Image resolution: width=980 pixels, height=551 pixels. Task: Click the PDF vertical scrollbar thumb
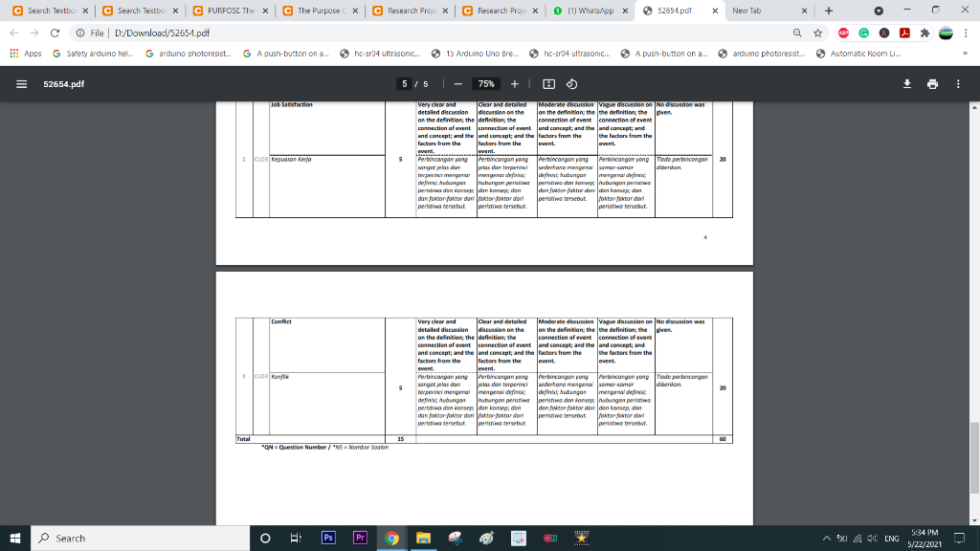pos(974,458)
